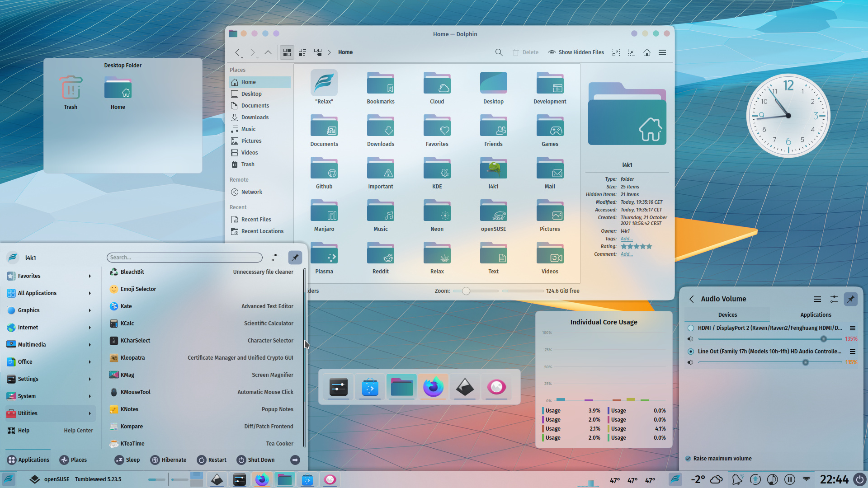Switch to Applications tab in Audio Volume
Image resolution: width=868 pixels, height=488 pixels.
pos(816,315)
